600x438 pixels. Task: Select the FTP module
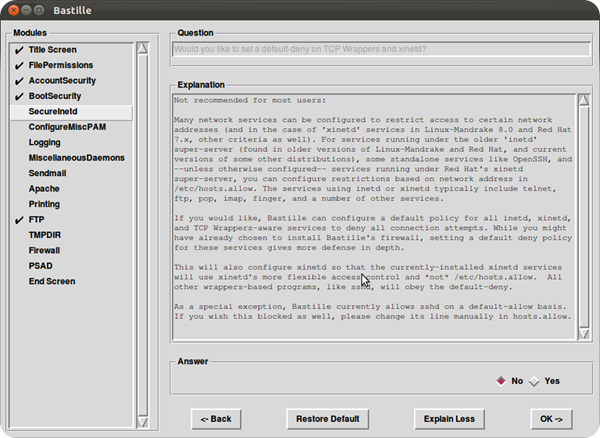tap(36, 220)
